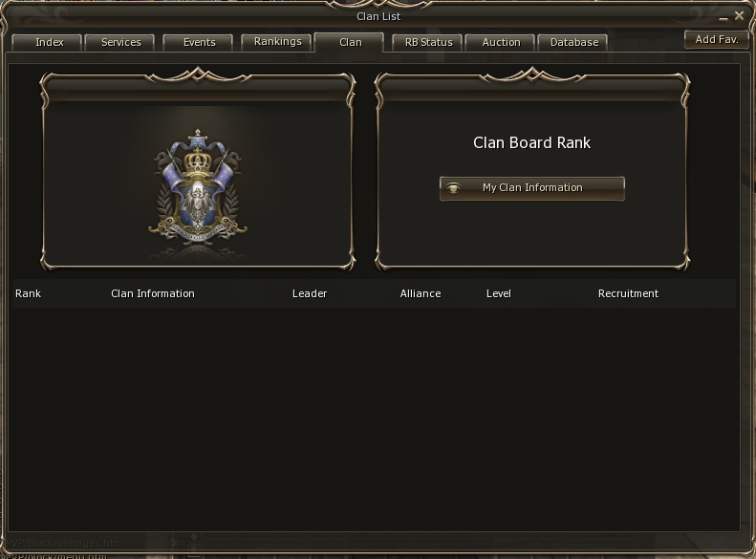Click the eye icon on My Clan Information

coord(453,188)
